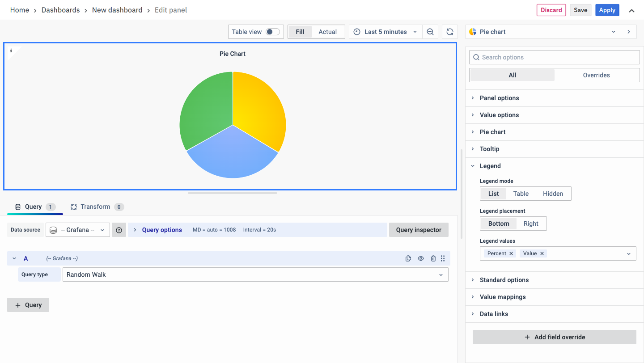The height and width of the screenshot is (363, 644).
Task: Expand the Standard options section
Action: coord(504,280)
